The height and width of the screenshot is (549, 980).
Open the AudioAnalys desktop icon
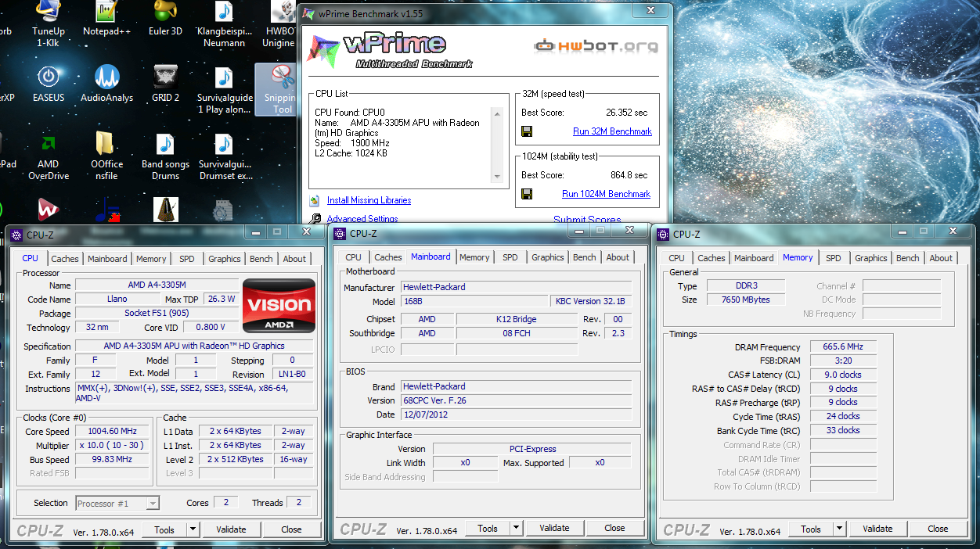tap(106, 84)
